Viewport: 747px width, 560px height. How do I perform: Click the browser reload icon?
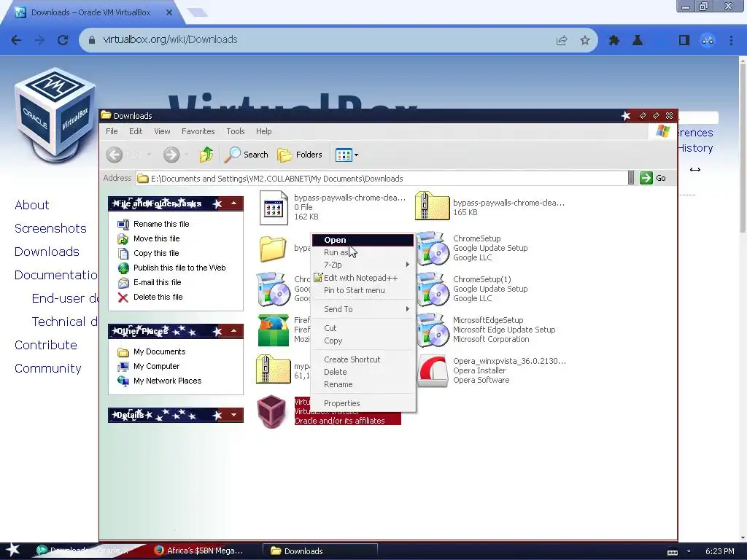(x=63, y=40)
